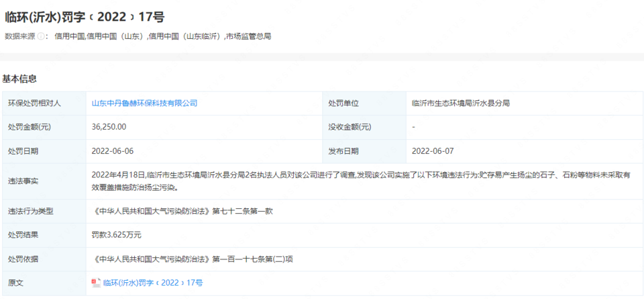
Task: Click the 原文 label cell
Action: coord(44,283)
